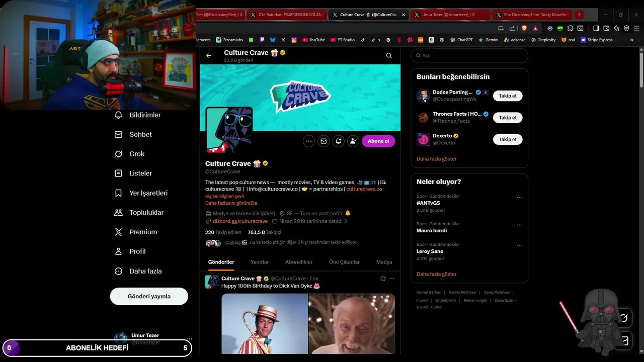Show more trends under Neler oluyor

click(x=436, y=274)
